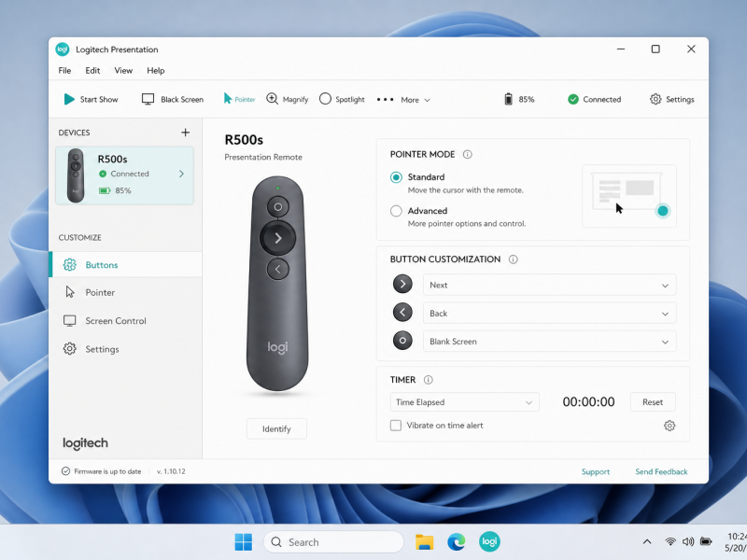
Task: Click the Back button icon in Button Customization
Action: pyautogui.click(x=402, y=313)
